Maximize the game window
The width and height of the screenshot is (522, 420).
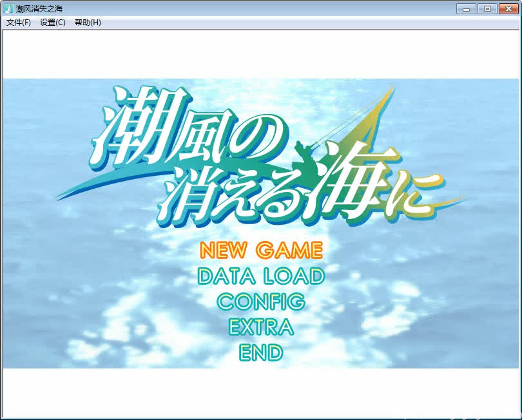click(x=487, y=8)
